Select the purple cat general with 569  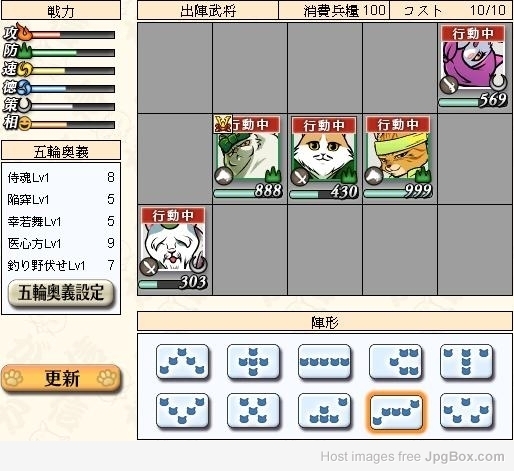pyautogui.click(x=473, y=66)
